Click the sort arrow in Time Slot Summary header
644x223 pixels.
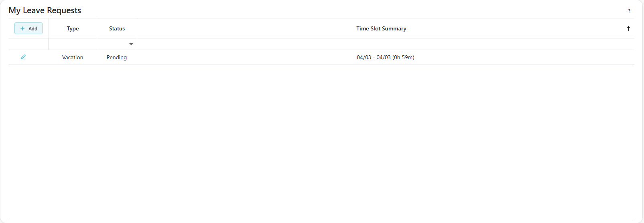(x=628, y=28)
